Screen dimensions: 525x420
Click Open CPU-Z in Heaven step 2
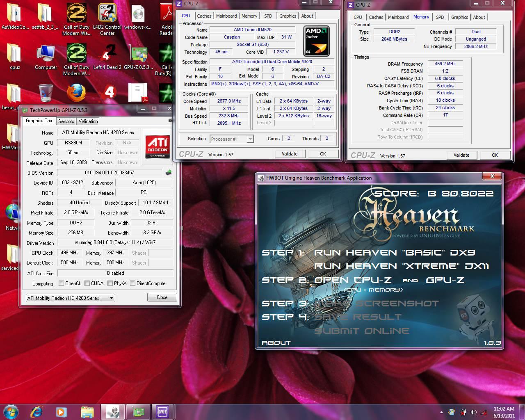353,280
